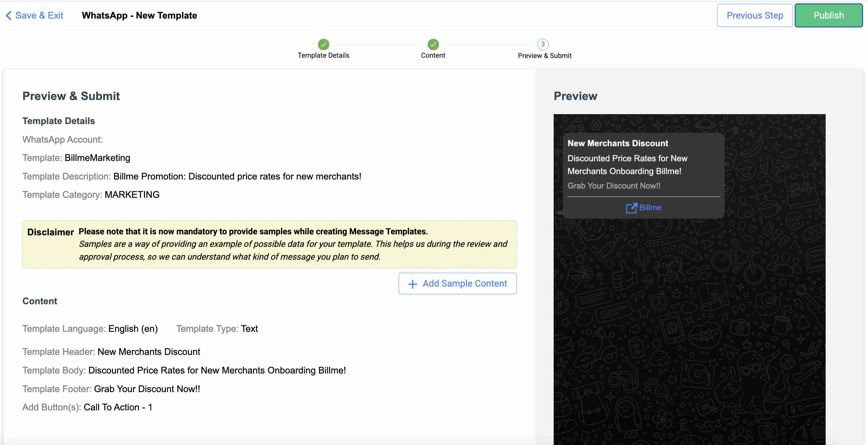Select the Content step label

tap(433, 55)
